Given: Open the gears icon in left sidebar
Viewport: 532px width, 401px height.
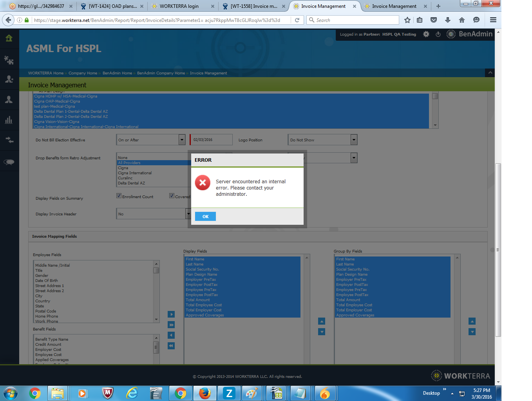Looking at the screenshot, I should tap(9, 60).
